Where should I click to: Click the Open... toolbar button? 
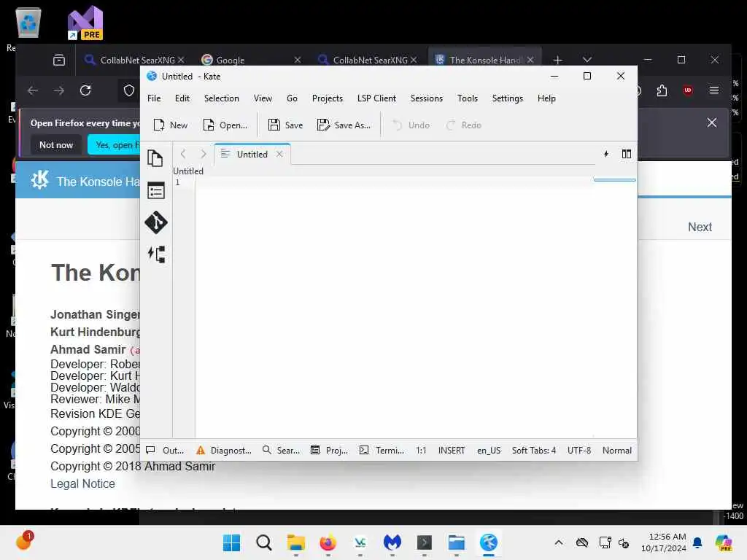pos(225,125)
